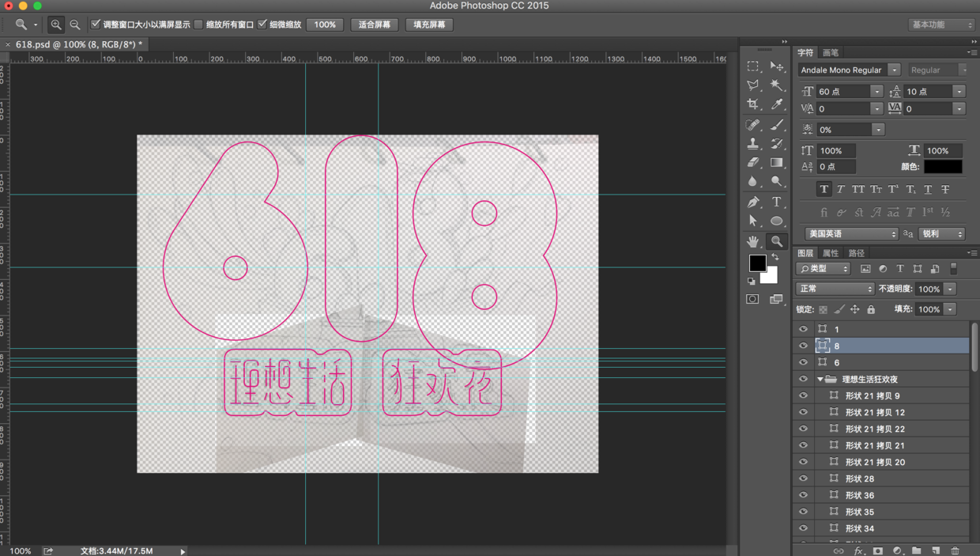Switch to the 字符 tab
980x556 pixels.
click(x=805, y=53)
